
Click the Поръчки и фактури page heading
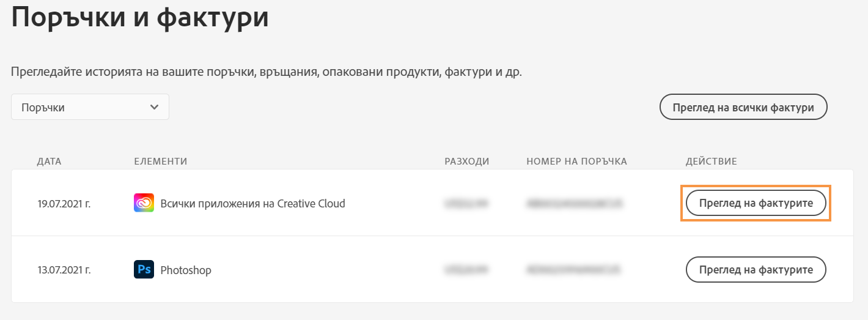pyautogui.click(x=140, y=17)
